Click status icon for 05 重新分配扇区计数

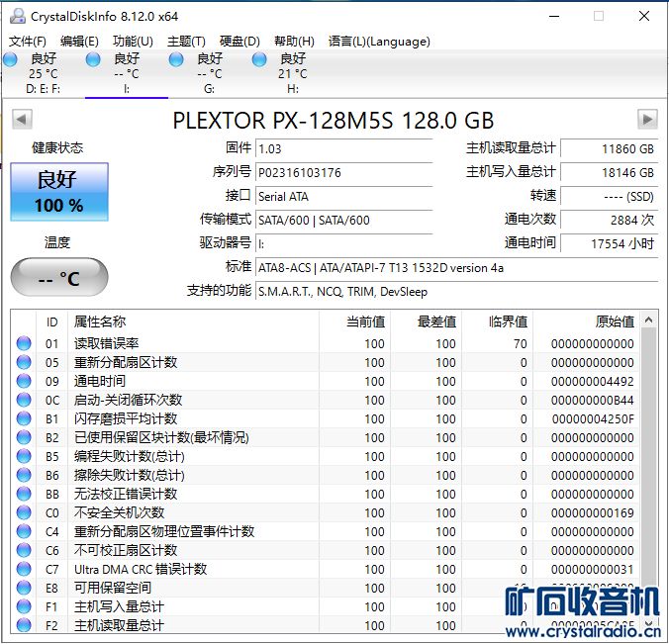pos(24,362)
